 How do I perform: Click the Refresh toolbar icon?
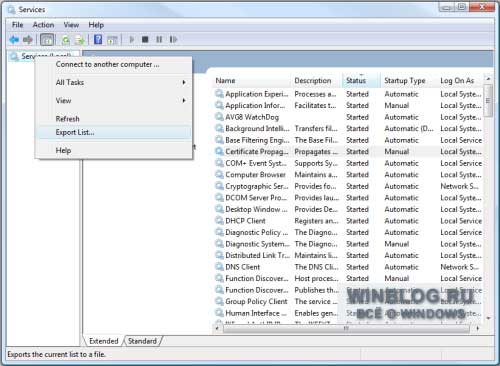tap(66, 40)
